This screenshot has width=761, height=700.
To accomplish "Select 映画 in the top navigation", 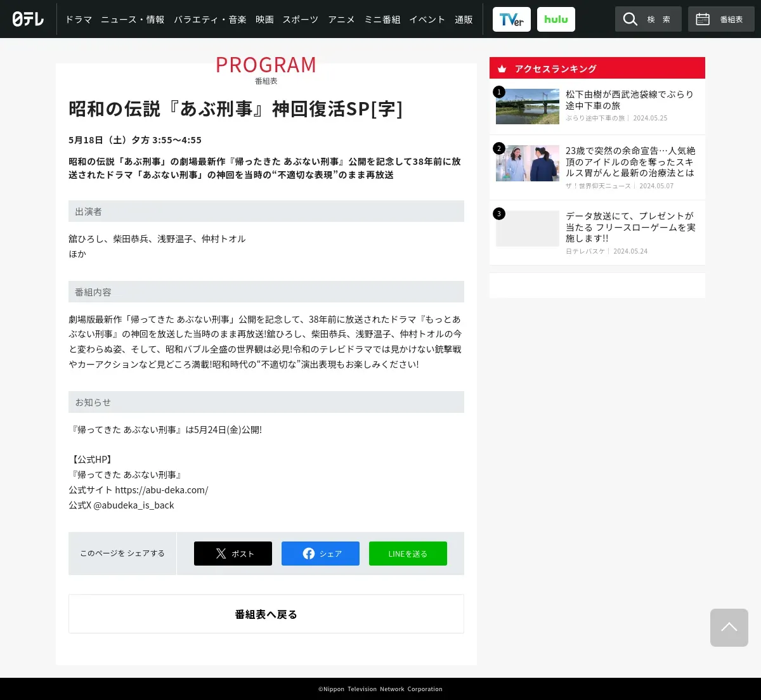I will click(264, 20).
